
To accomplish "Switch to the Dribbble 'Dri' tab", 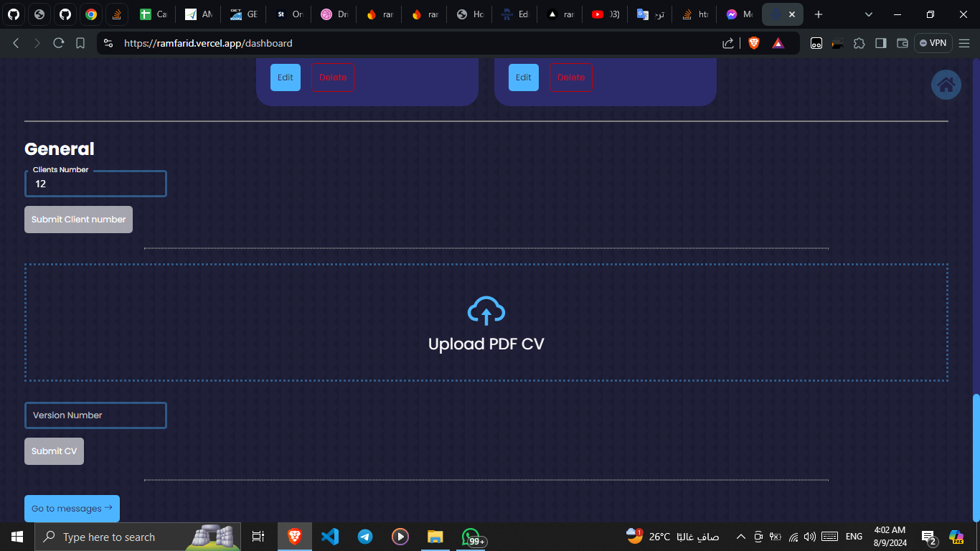I will point(334,14).
